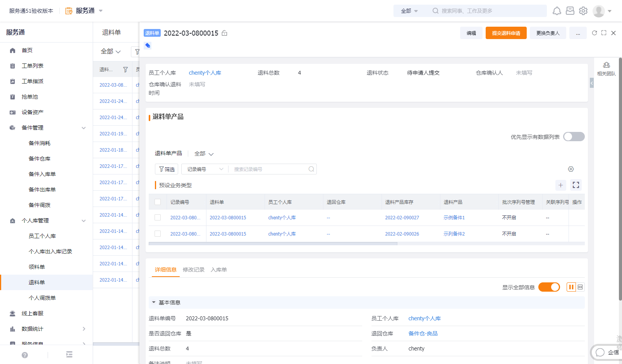Click the blue tag icon under title
The height and width of the screenshot is (364, 622).
pos(148,45)
